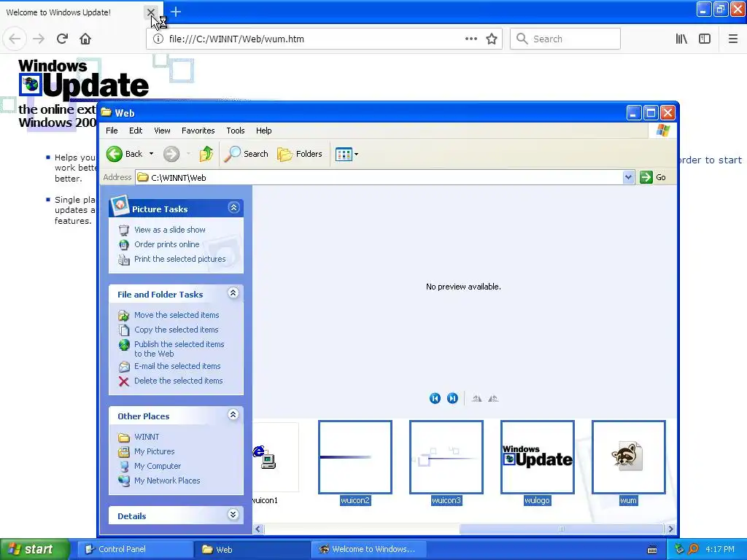This screenshot has width=747, height=560.
Task: Toggle the Folders pane
Action: pyautogui.click(x=300, y=154)
